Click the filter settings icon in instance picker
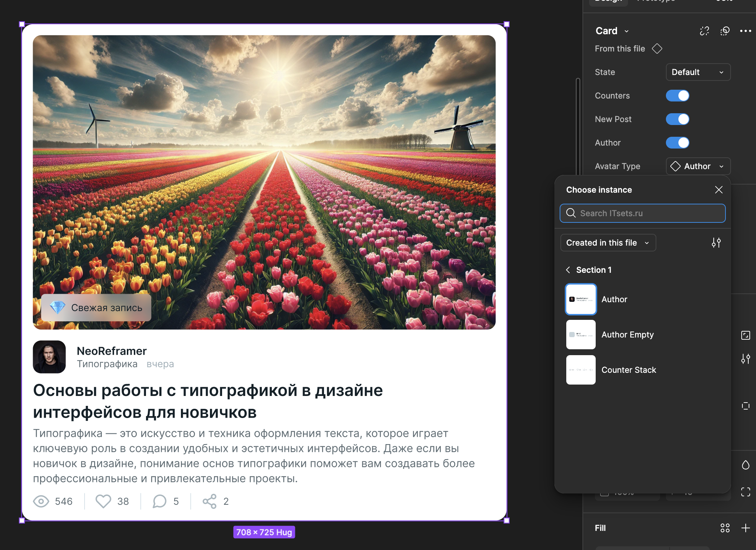756x550 pixels. 716,243
